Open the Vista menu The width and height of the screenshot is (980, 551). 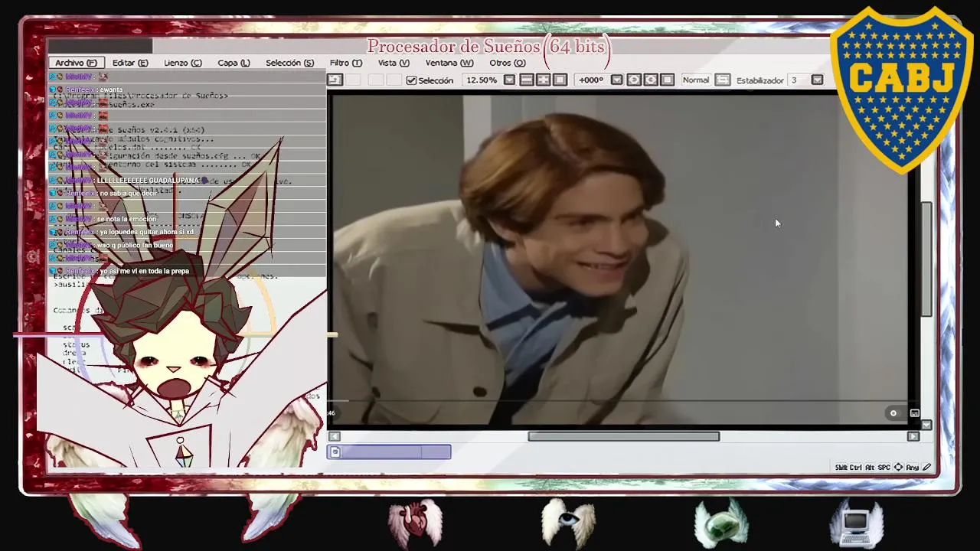pyautogui.click(x=393, y=63)
